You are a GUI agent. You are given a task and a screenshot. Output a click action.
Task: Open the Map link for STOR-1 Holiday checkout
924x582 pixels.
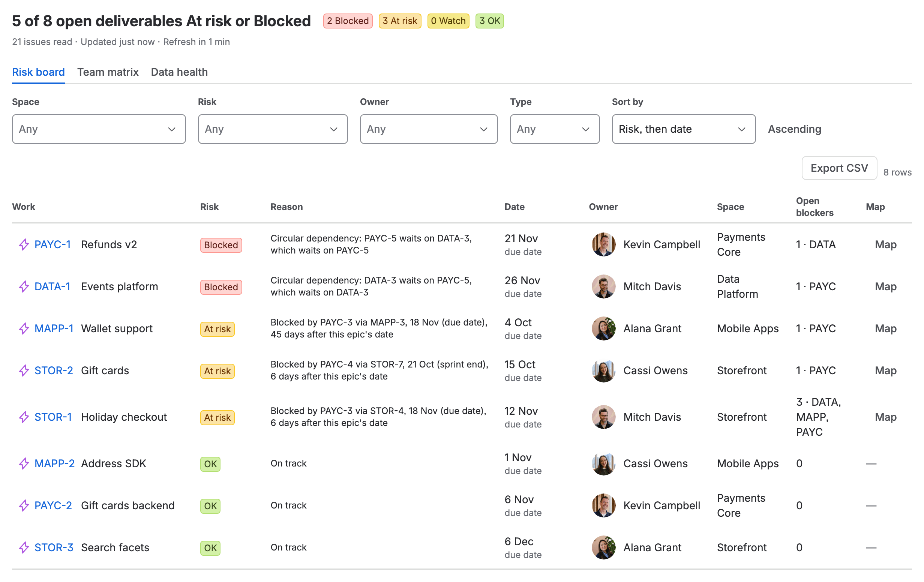tap(886, 417)
